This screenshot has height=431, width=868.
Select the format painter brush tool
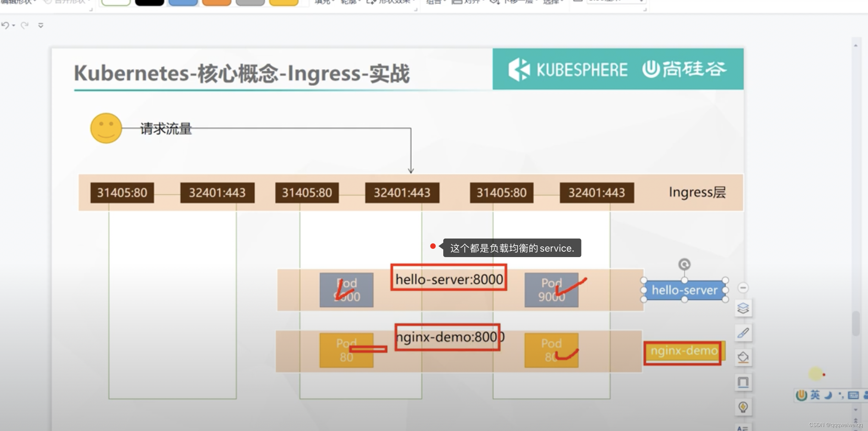coord(743,333)
